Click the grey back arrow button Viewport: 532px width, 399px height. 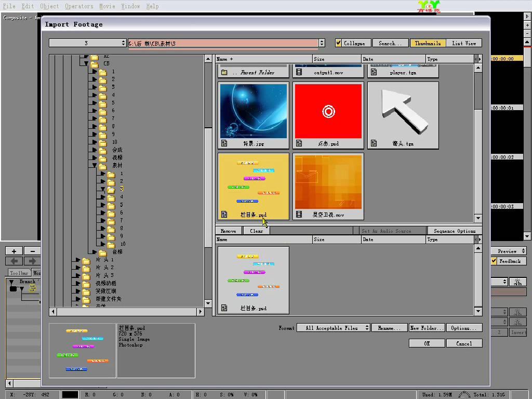[14, 261]
